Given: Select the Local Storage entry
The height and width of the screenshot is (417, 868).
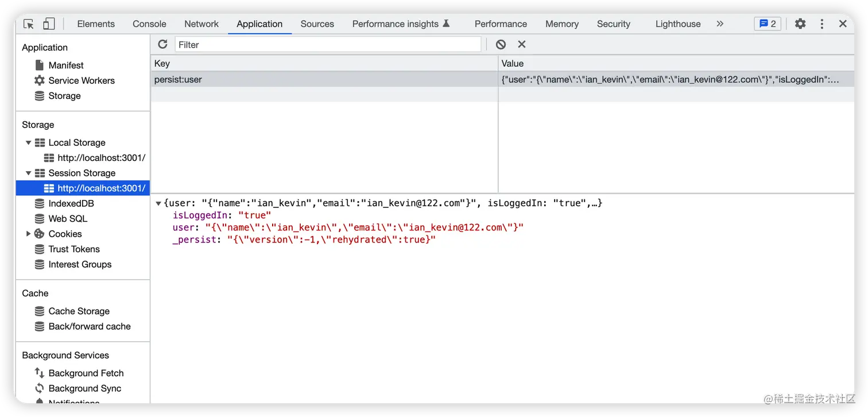Looking at the screenshot, I should 77,142.
